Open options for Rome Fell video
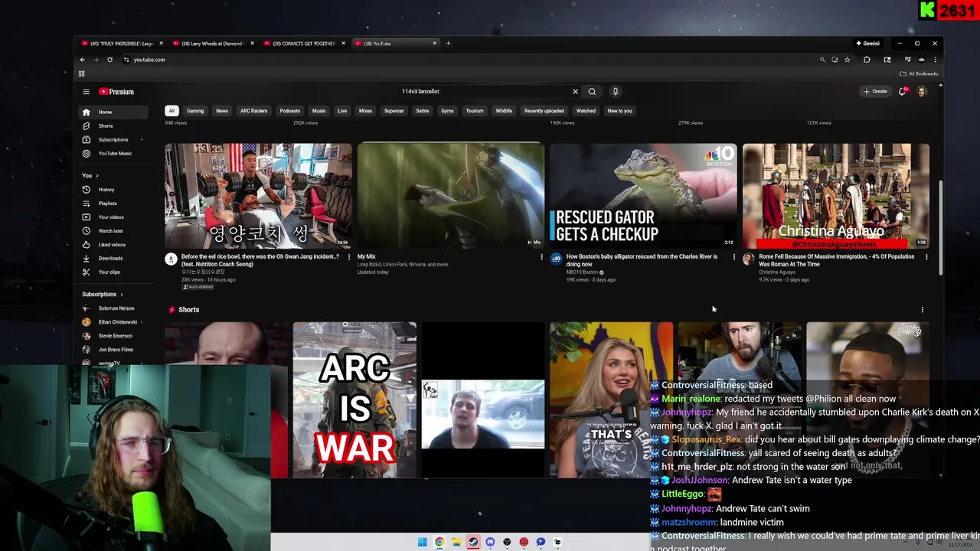The image size is (980, 551). [x=926, y=257]
